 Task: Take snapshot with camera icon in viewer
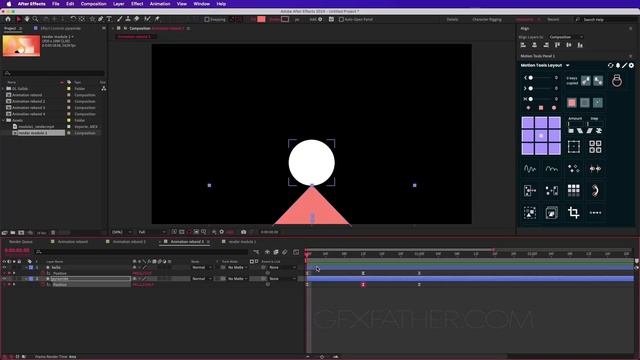[x=244, y=232]
